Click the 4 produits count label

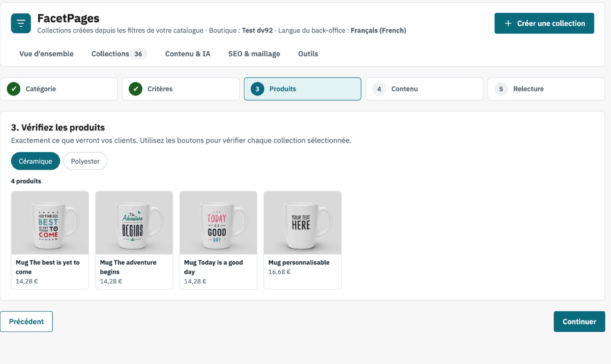tap(26, 181)
